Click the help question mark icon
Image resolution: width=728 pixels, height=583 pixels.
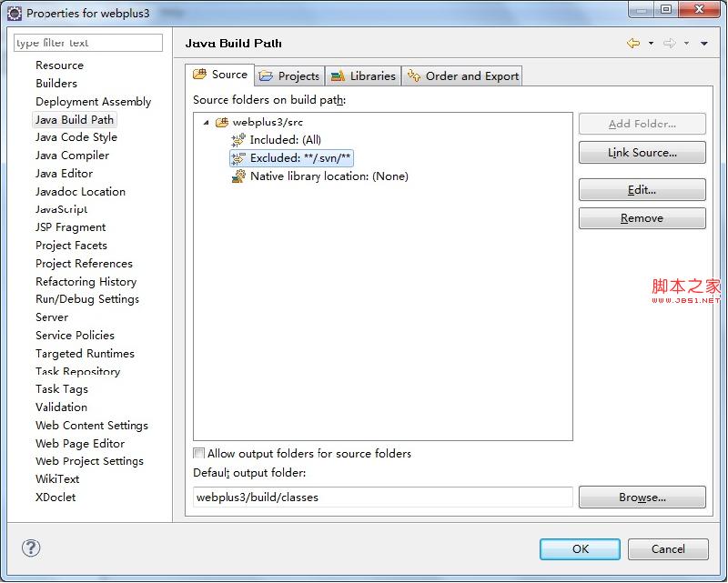click(x=31, y=548)
